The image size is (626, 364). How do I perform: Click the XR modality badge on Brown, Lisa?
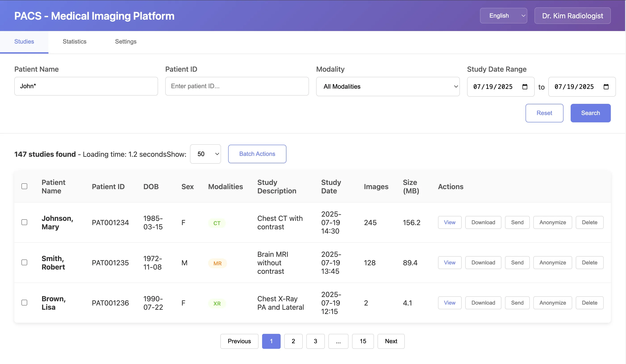click(x=217, y=303)
